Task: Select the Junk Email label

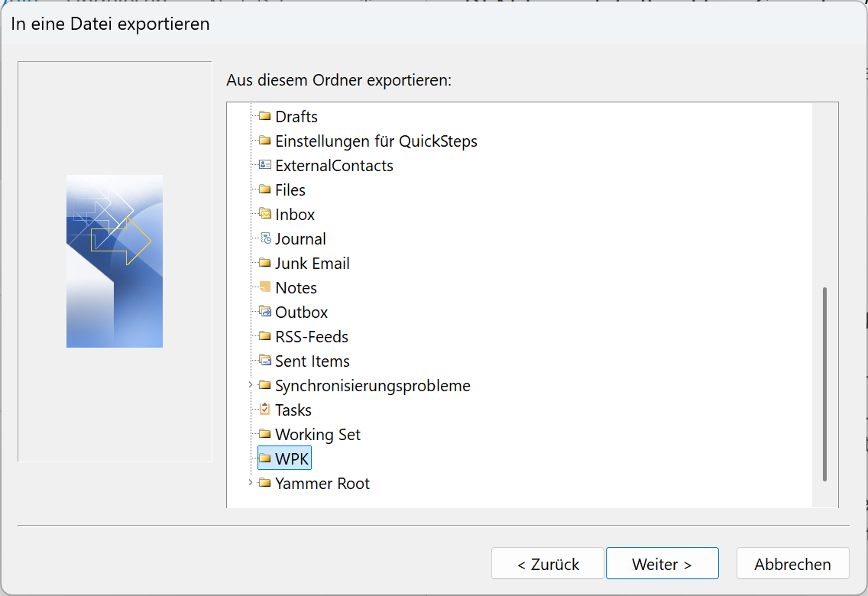Action: tap(313, 264)
